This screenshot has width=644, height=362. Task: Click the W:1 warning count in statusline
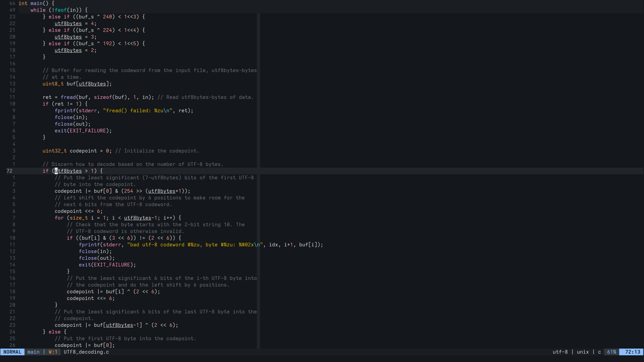(53, 352)
